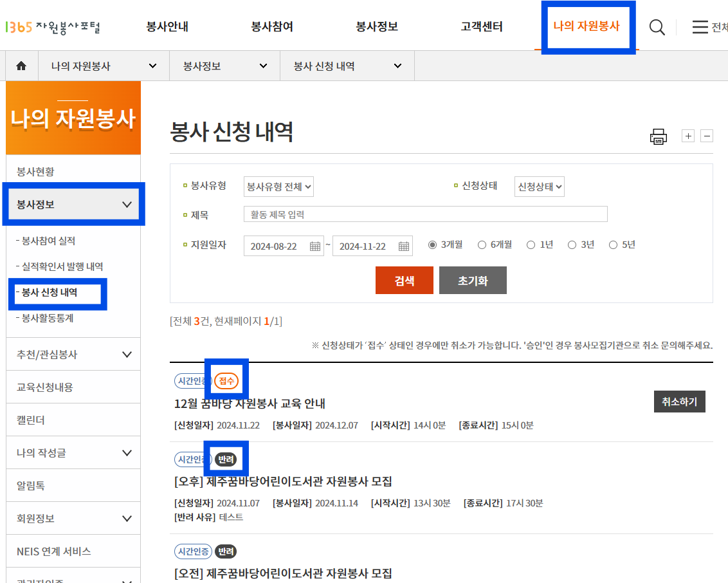Open listing [오후] 제주꿈바당어린이도서관 자원봉사 모집
The width and height of the screenshot is (728, 583).
pos(283,481)
